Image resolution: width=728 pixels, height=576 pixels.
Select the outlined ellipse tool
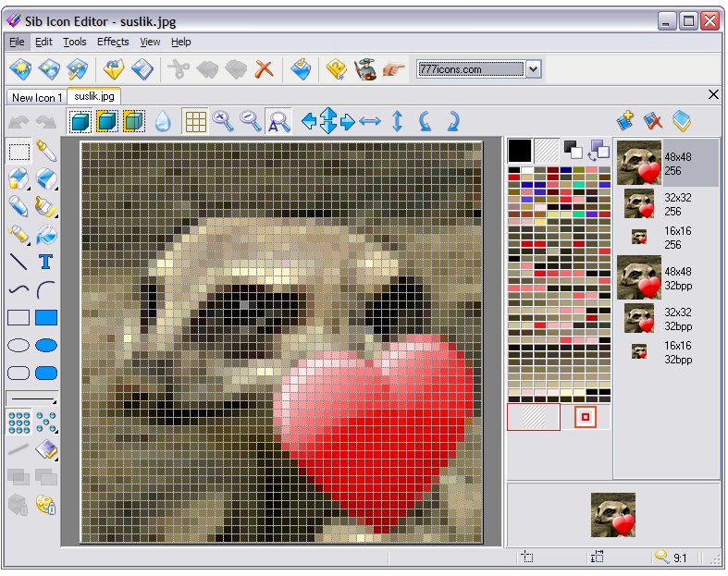(x=19, y=345)
